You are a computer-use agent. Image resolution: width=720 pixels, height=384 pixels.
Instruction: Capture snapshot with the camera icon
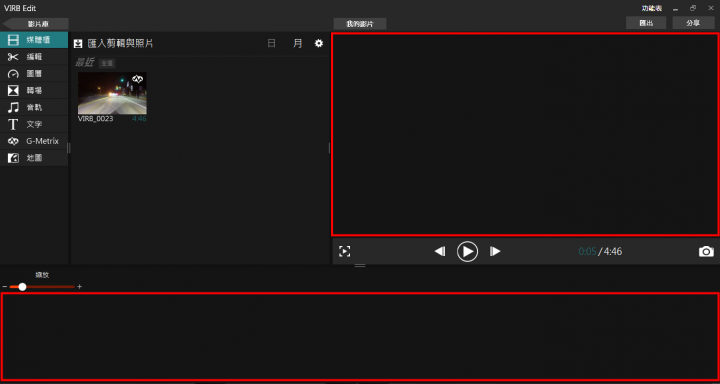[706, 251]
